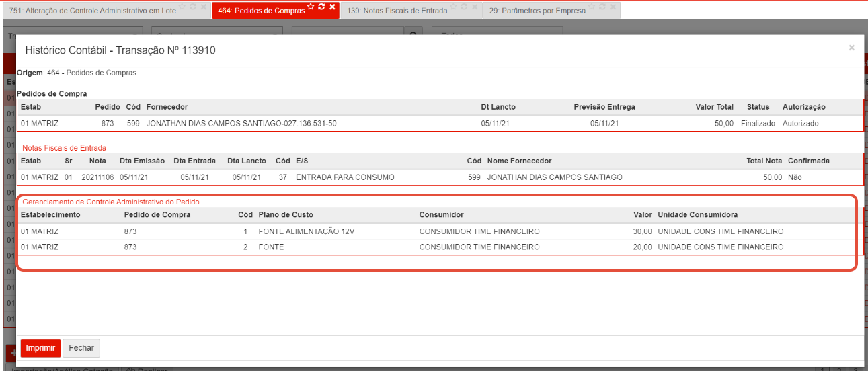The image size is (868, 371).
Task: Click the Confirmada value Não
Action: tap(795, 177)
